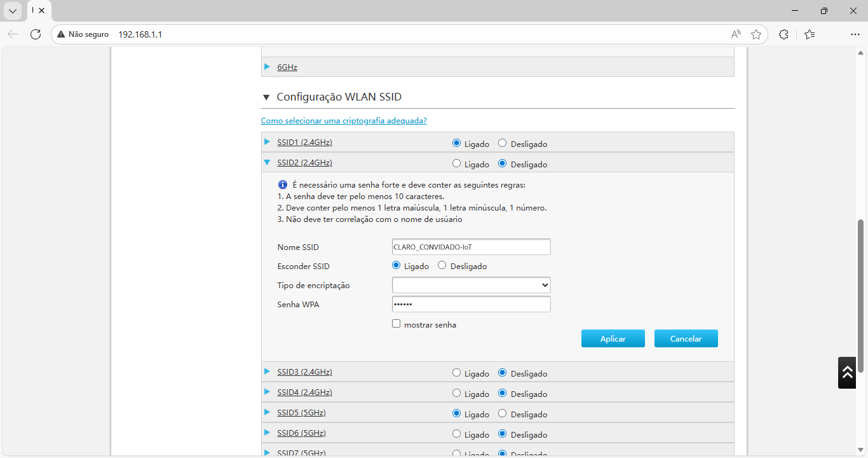Open the tab list dropdown button
The image size is (868, 458).
tap(13, 11)
